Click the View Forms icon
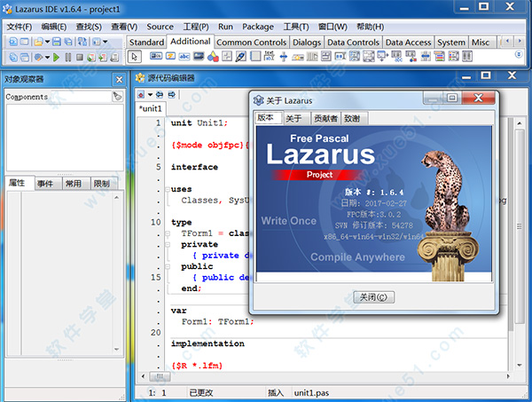This screenshot has width=532, height=402. point(25,57)
